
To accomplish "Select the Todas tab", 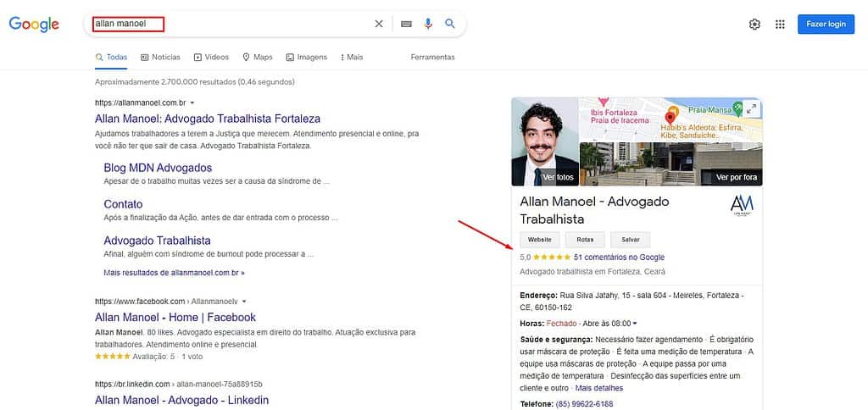I will [111, 57].
